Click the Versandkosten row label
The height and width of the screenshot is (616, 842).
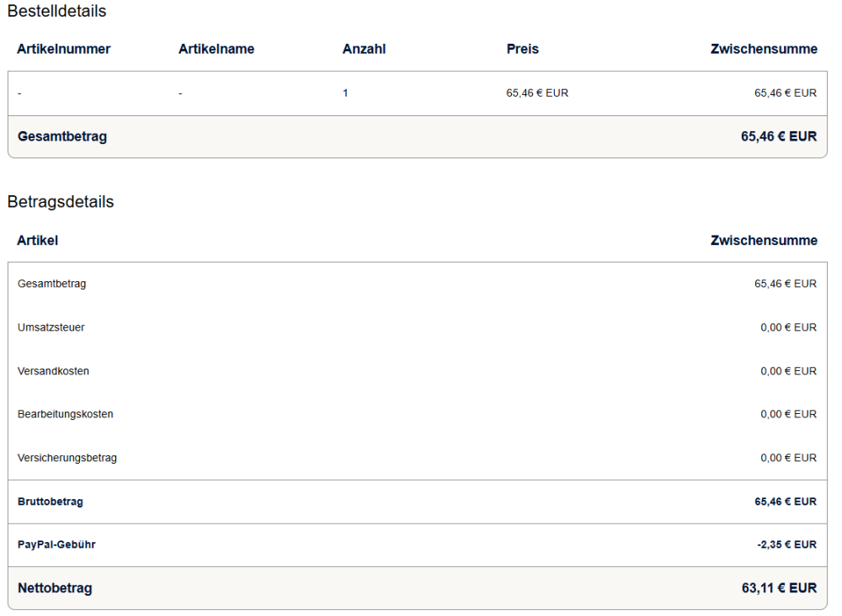[x=53, y=371]
